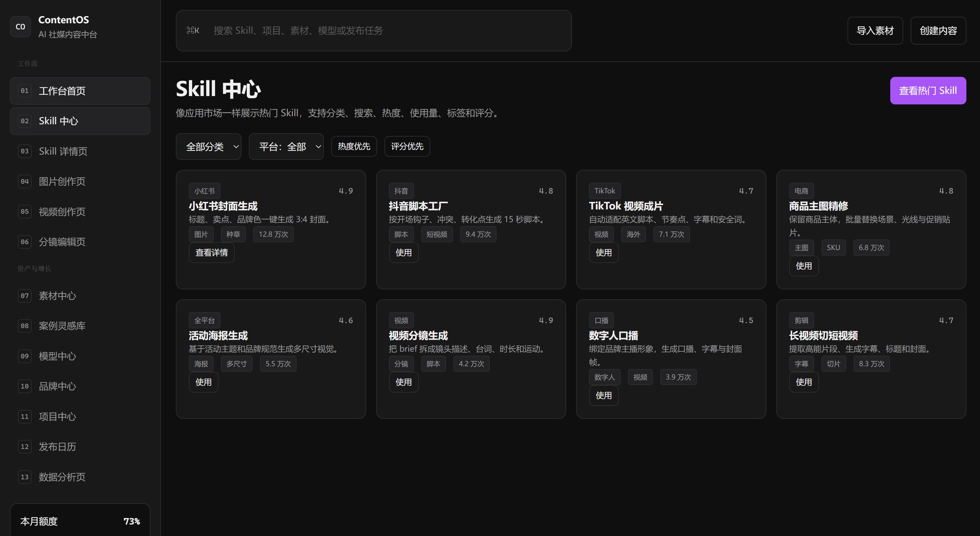Click the 全平台 platform tag
This screenshot has width=980, height=536.
pyautogui.click(x=205, y=321)
